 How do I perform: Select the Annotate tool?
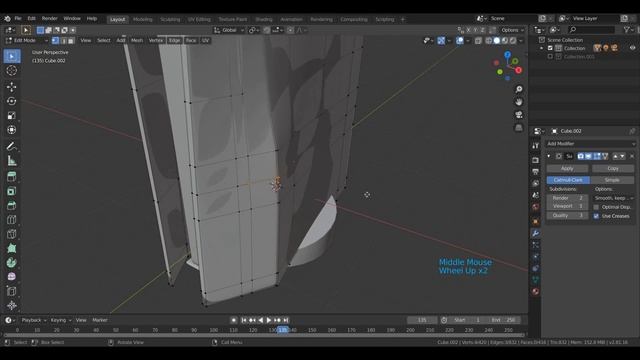pos(11,146)
